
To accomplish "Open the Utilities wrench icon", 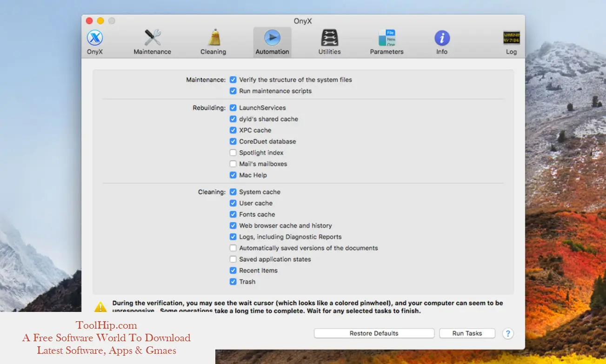I will (329, 38).
